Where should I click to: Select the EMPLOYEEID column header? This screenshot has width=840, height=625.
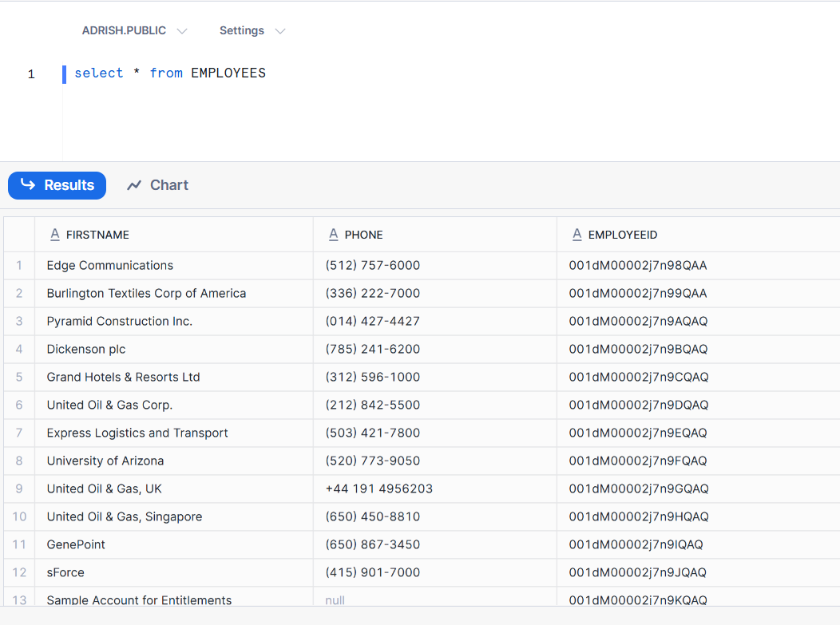[x=622, y=235]
